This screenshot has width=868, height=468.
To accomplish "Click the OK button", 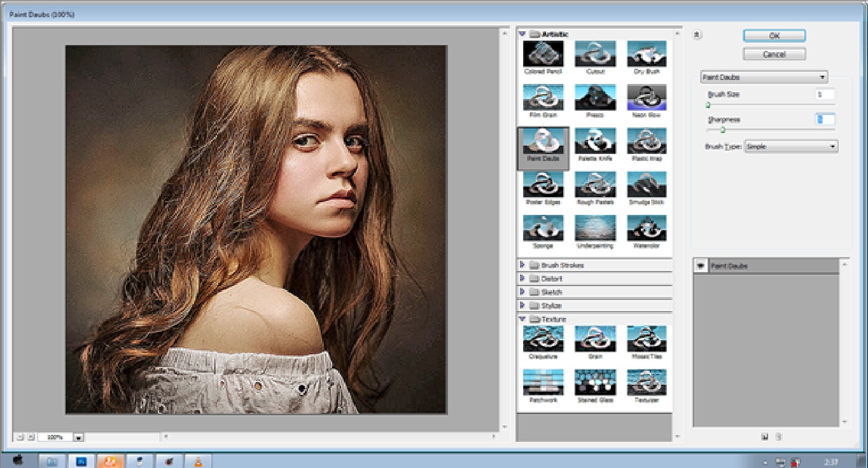I will [774, 36].
